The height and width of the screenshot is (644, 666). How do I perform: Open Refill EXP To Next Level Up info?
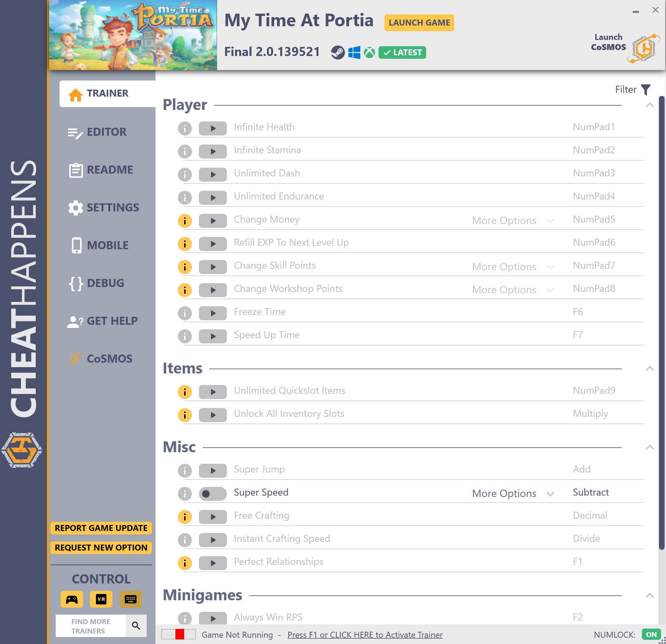point(185,244)
